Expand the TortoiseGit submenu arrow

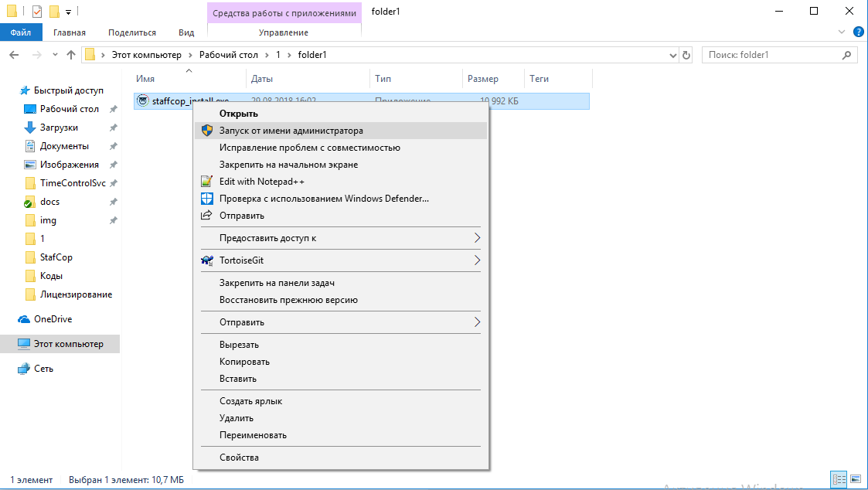tap(477, 260)
